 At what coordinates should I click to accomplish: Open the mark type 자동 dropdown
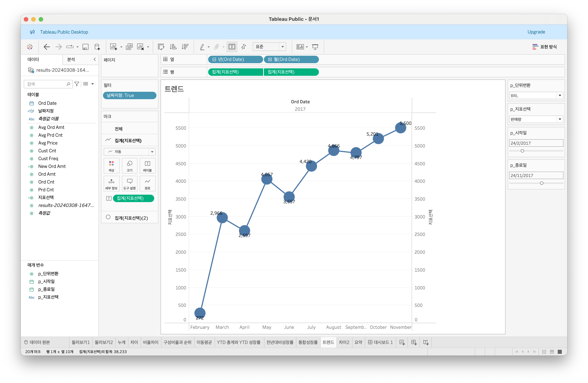tap(152, 152)
